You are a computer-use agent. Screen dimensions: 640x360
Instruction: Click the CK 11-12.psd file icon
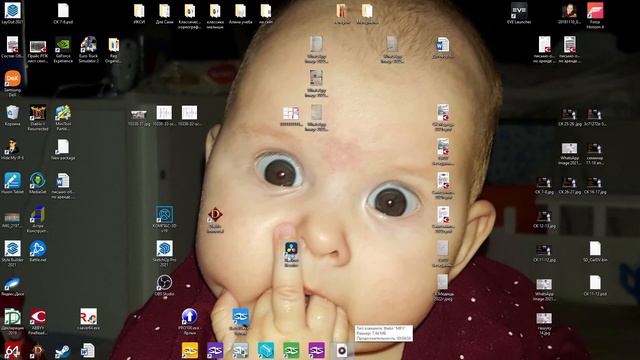click(x=595, y=283)
